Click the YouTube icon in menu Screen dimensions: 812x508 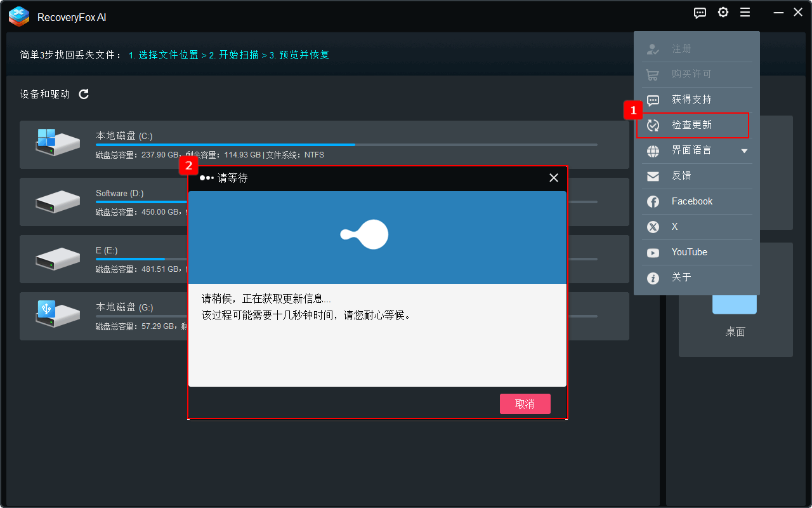pos(653,253)
